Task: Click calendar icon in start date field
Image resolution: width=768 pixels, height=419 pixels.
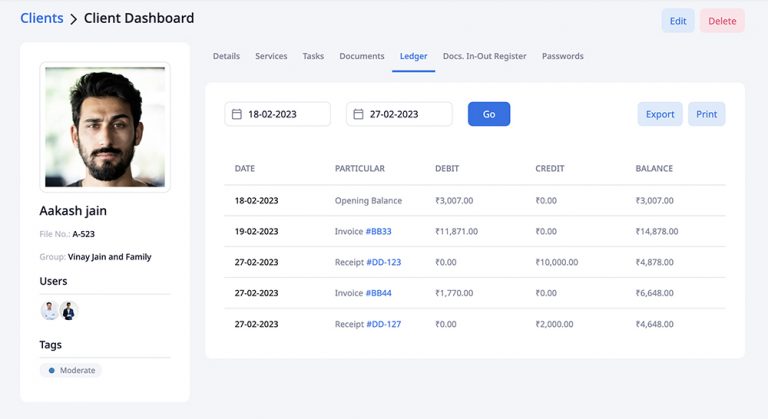Action: click(237, 115)
